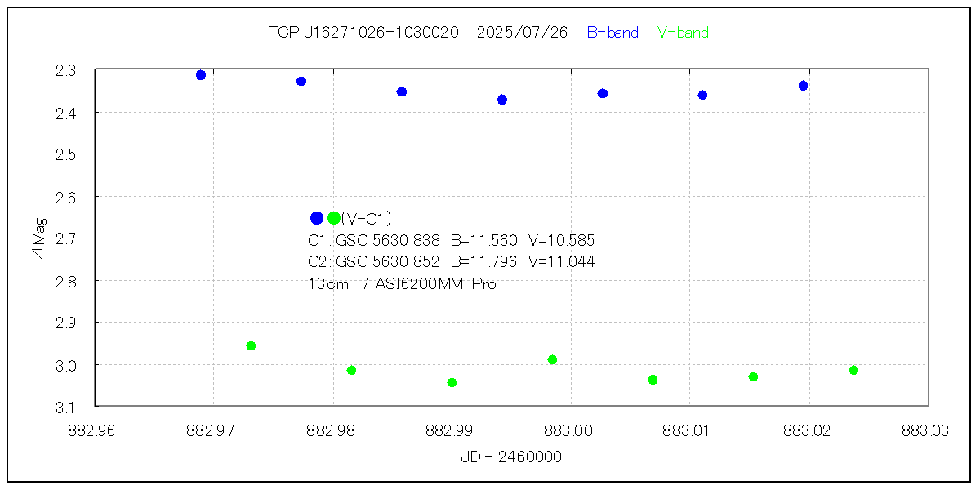This screenshot has height=490, width=980.
Task: Click the first (leftmost) blue B-band data point
Action: click(x=201, y=75)
